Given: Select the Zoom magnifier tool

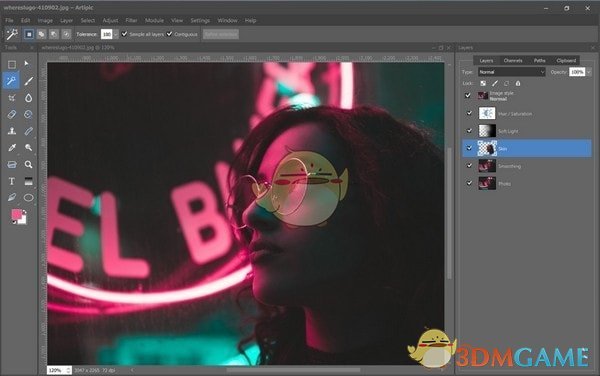Looking at the screenshot, I should tap(28, 164).
